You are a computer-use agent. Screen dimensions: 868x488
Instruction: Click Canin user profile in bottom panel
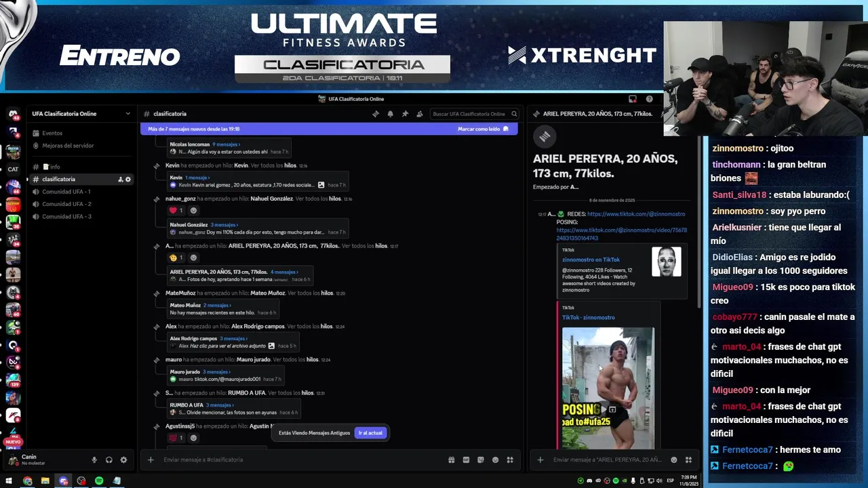(46, 460)
